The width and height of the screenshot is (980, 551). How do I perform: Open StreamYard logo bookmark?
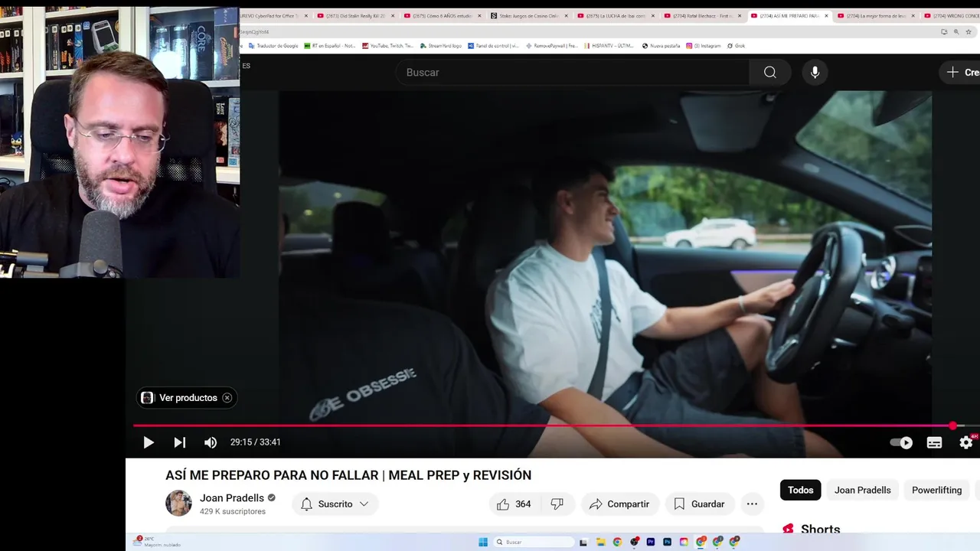pyautogui.click(x=441, y=46)
